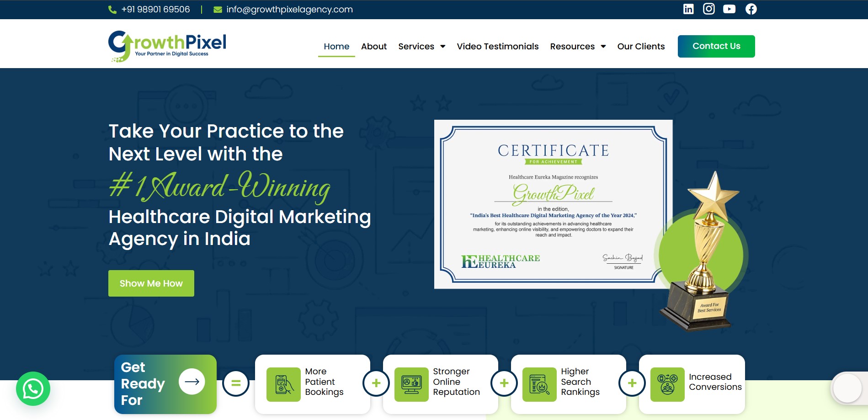Open the Instagram social icon

(709, 9)
